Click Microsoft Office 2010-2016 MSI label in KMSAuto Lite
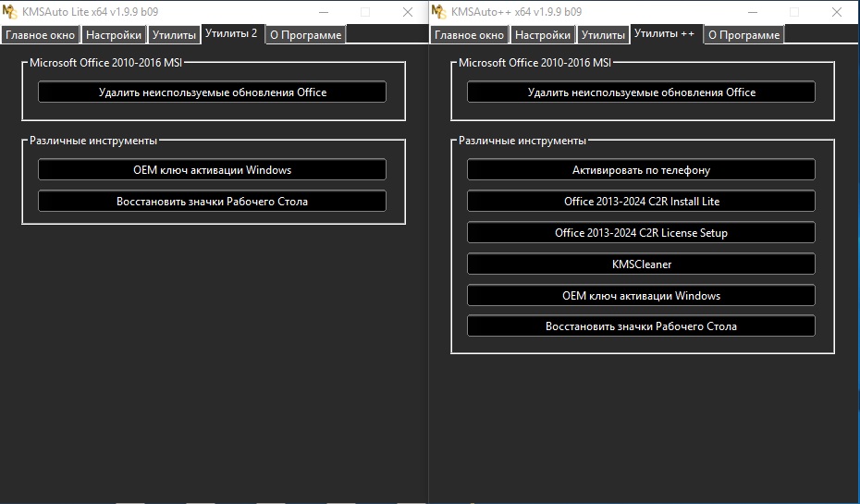 pos(105,63)
